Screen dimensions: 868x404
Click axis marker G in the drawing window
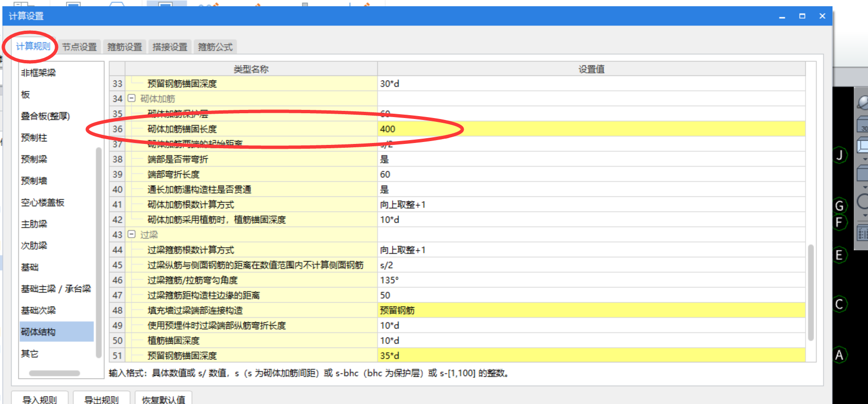(x=840, y=206)
